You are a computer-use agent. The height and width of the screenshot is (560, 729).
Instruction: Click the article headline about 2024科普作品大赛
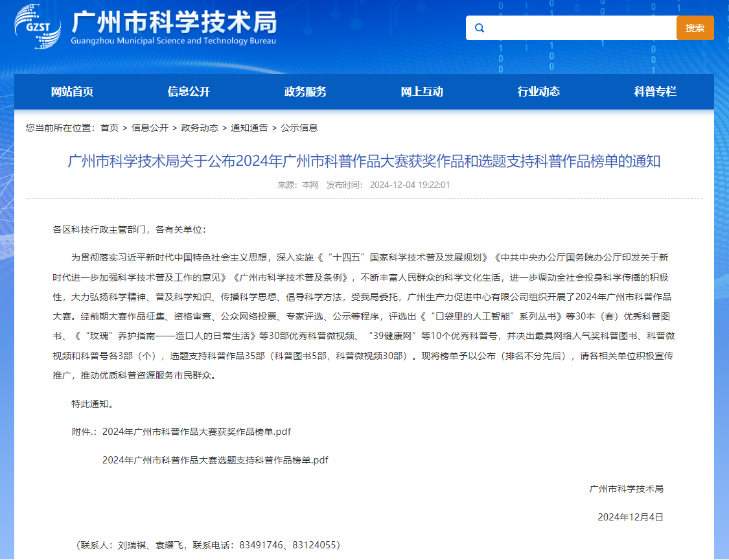(x=364, y=161)
